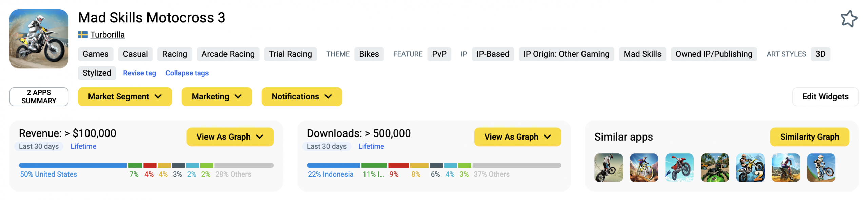Select Last 30 days for Revenue
This screenshot has height=200, width=868.
click(x=39, y=146)
